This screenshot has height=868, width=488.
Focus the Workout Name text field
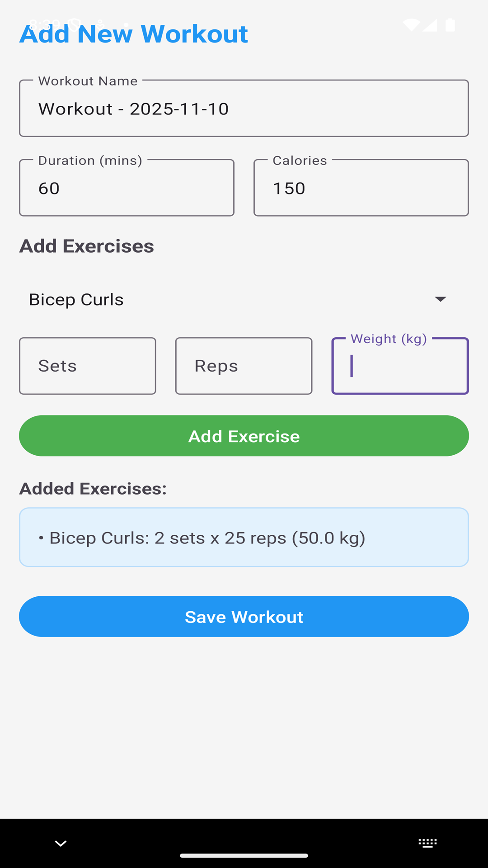coord(244,108)
